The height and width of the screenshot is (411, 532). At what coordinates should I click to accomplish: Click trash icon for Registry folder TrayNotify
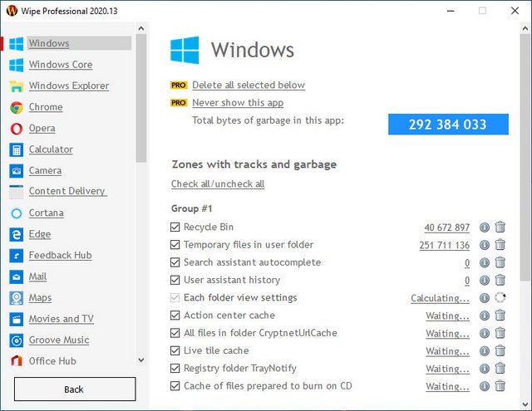(x=500, y=369)
